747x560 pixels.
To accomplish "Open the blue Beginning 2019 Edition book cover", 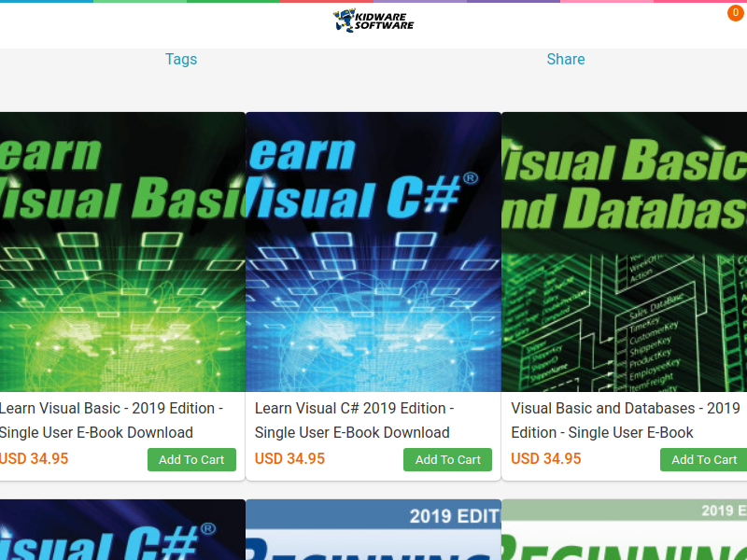I will pyautogui.click(x=373, y=529).
